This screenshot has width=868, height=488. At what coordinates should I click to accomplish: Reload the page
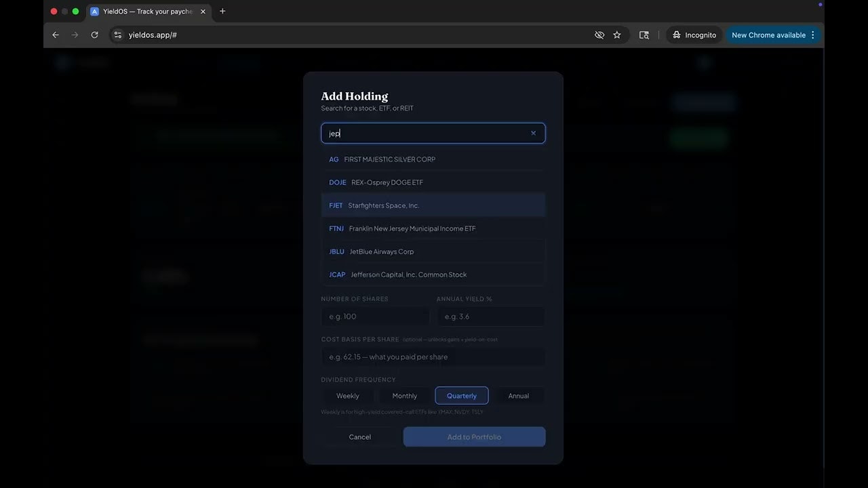tap(94, 35)
